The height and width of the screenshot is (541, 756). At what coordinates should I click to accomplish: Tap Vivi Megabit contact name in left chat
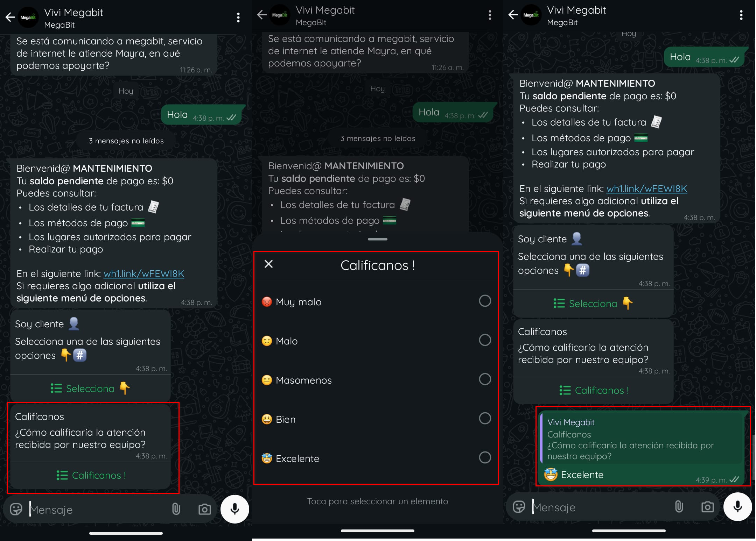coord(73,13)
